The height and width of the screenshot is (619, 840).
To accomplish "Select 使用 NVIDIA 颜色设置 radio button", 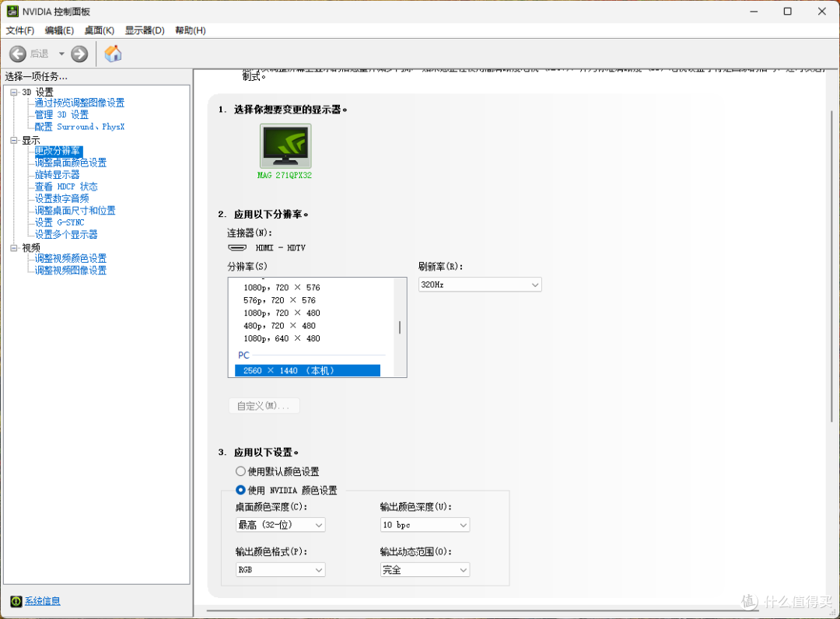I will point(240,490).
